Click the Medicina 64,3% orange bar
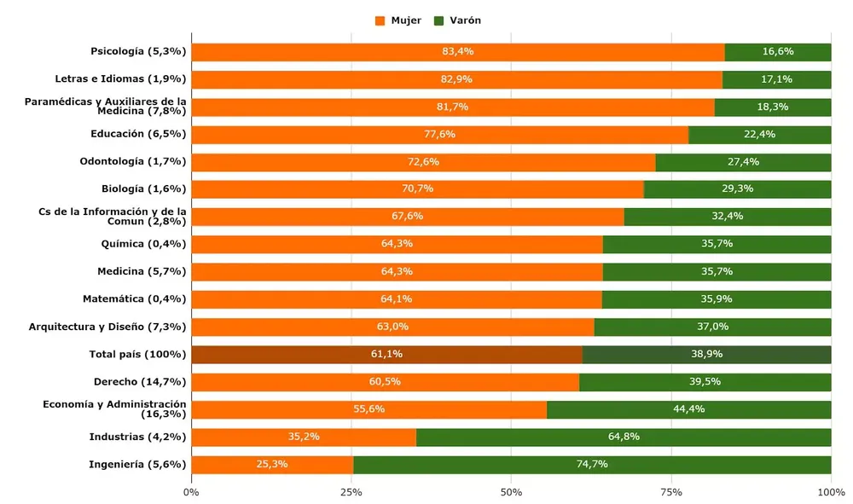853x504 pixels. pyautogui.click(x=397, y=272)
